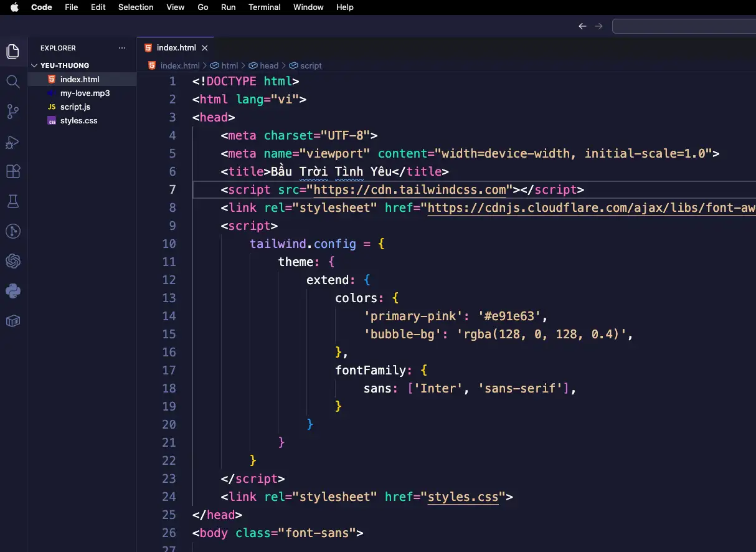Open the Source Control view

12,112
